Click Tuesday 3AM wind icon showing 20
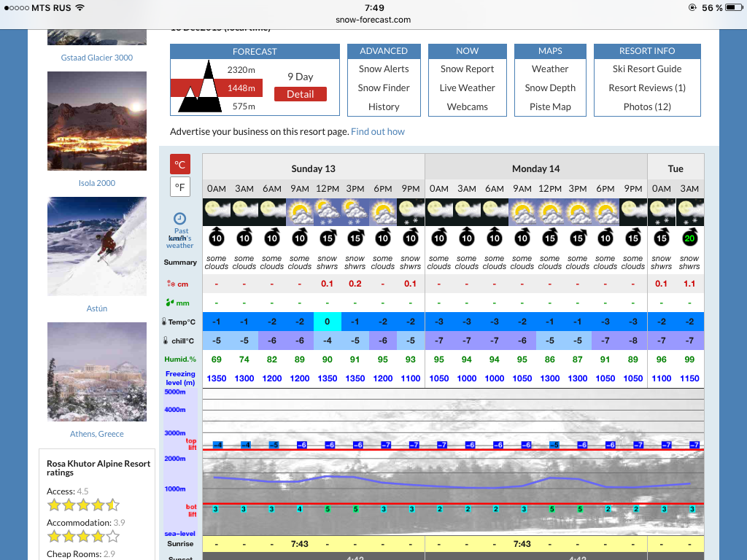Viewport: 747px width, 560px height. click(x=689, y=237)
